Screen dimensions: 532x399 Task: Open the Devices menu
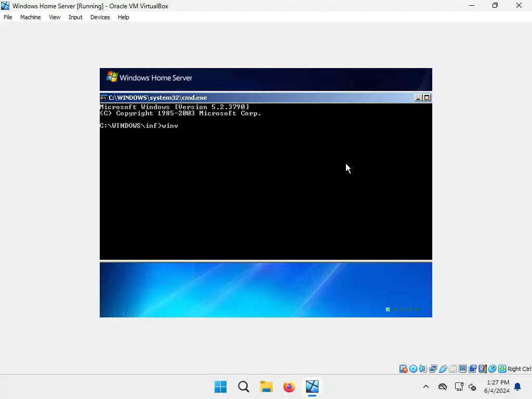100,17
